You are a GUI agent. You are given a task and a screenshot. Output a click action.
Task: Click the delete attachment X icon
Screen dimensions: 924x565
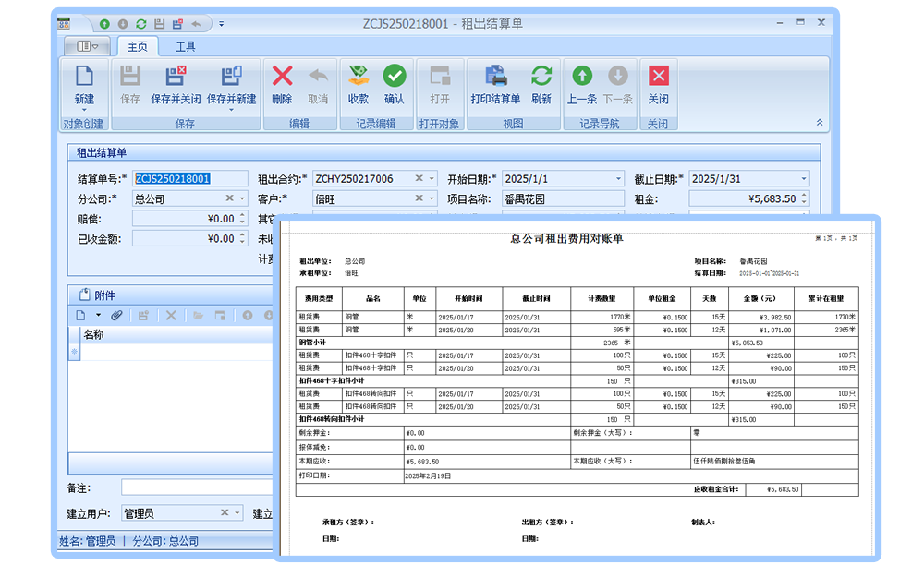pos(170,315)
